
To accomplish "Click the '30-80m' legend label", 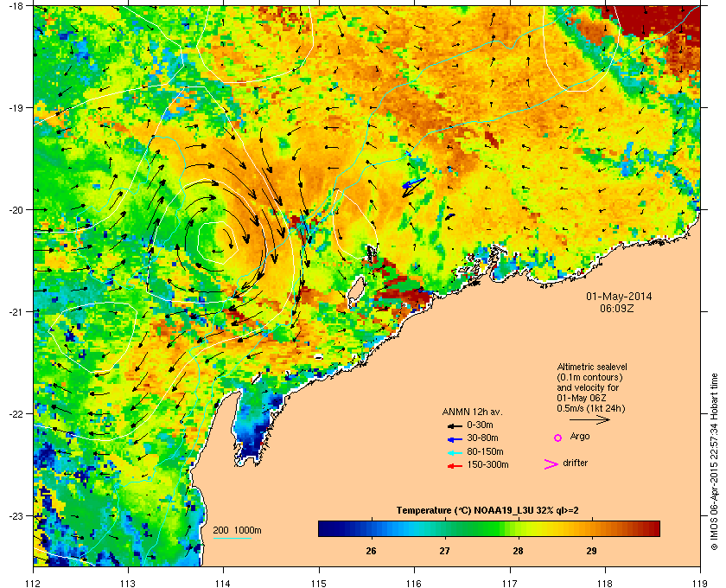I will 482,438.
